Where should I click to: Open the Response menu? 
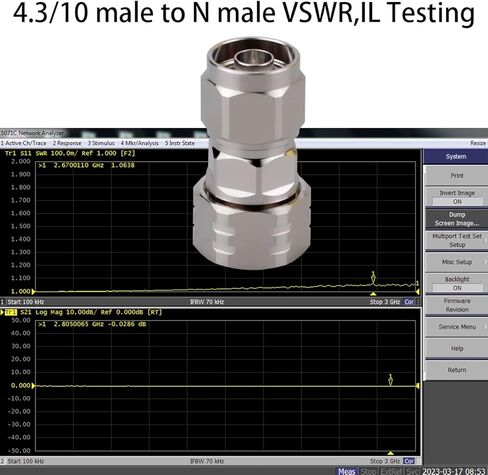coord(67,143)
